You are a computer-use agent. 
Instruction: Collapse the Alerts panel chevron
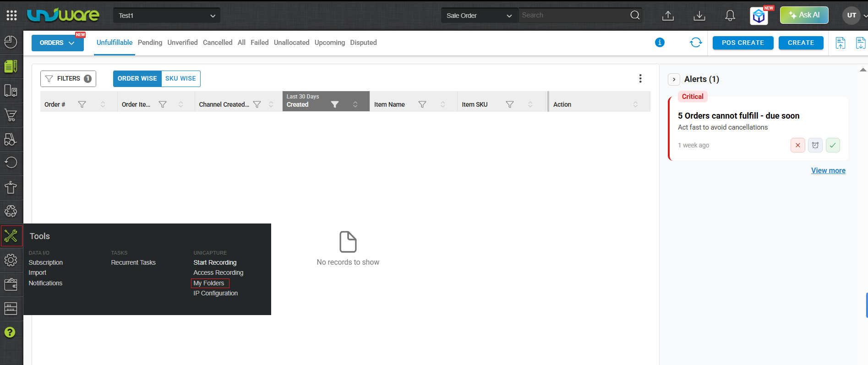[674, 79]
